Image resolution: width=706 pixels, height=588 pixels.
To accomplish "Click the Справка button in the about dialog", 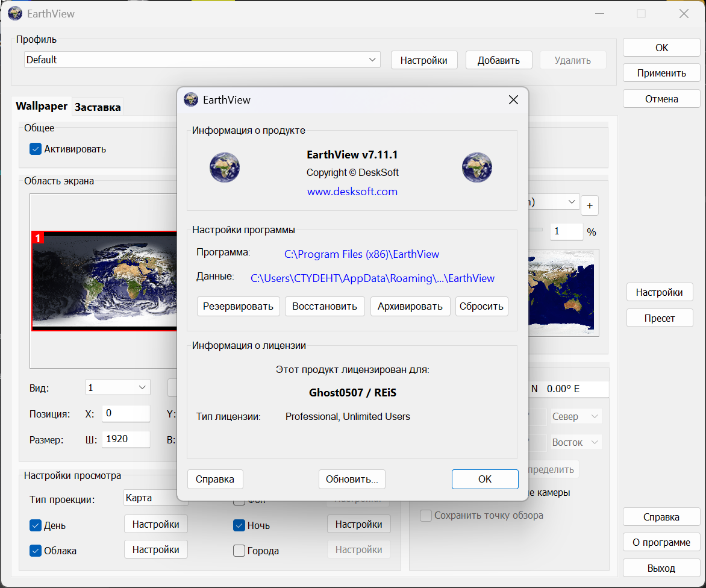I will pyautogui.click(x=215, y=479).
